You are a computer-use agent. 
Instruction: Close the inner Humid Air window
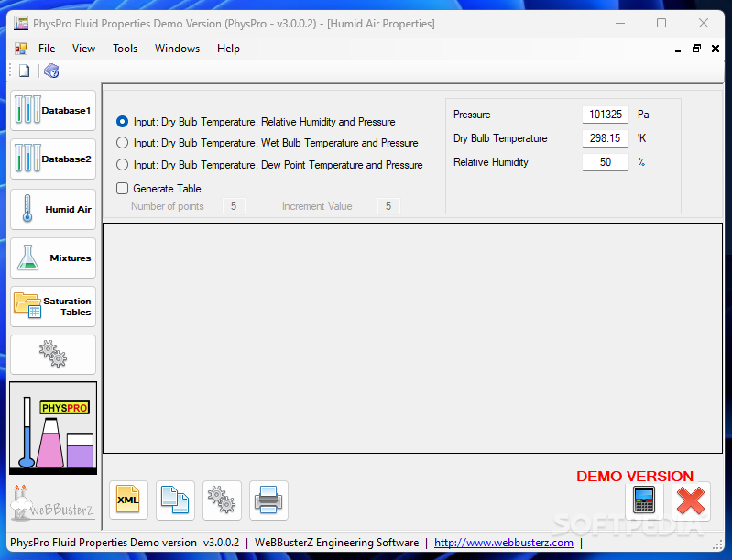pos(716,49)
